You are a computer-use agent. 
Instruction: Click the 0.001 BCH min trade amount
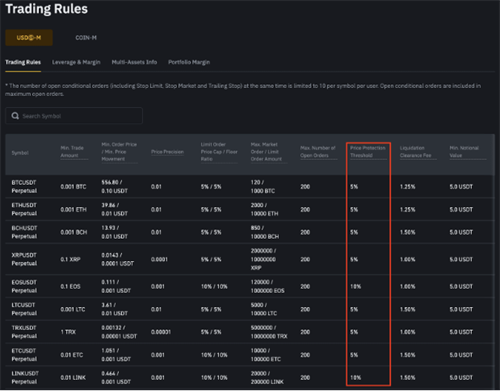tap(74, 232)
